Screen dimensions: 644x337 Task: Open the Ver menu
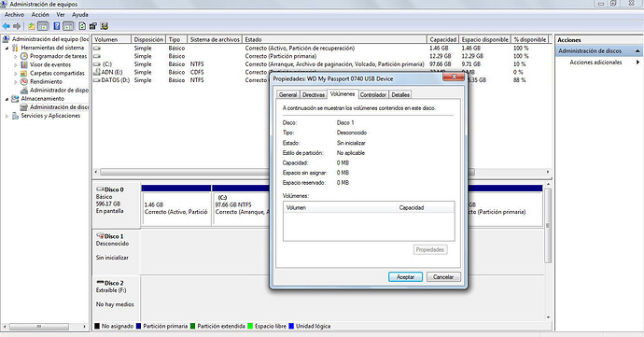(61, 14)
